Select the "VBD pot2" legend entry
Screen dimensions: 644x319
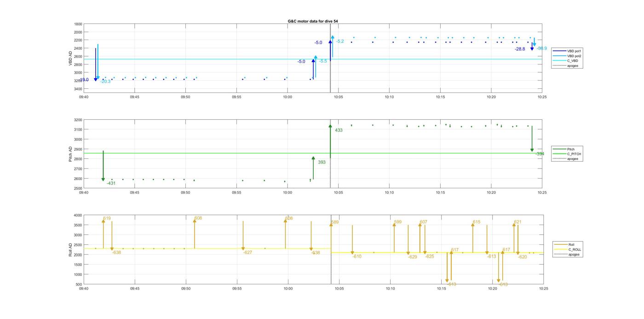(574, 56)
